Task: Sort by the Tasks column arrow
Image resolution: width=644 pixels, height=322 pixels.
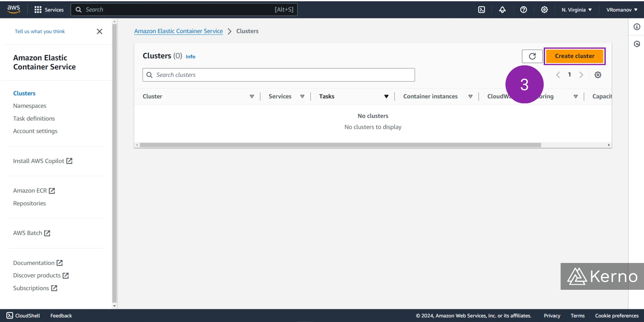Action: coord(386,96)
